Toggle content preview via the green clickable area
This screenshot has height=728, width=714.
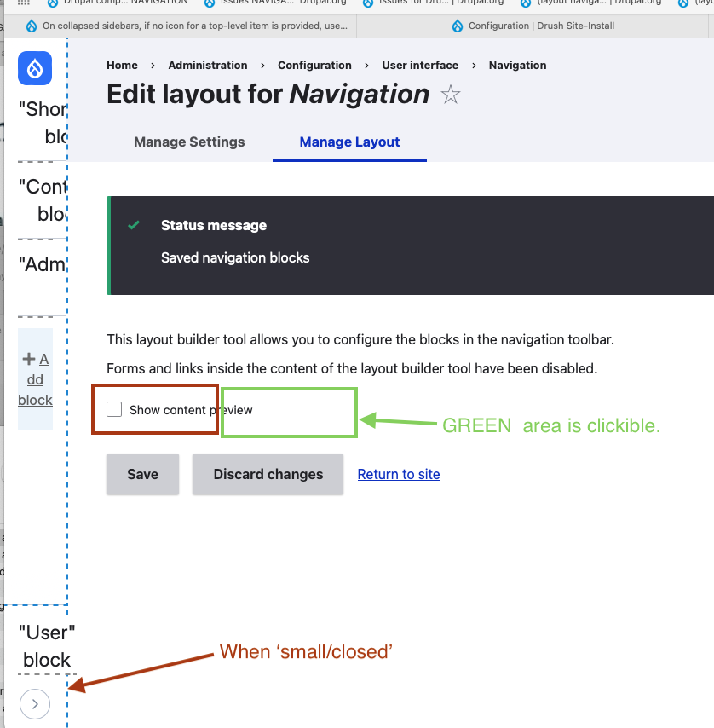288,413
